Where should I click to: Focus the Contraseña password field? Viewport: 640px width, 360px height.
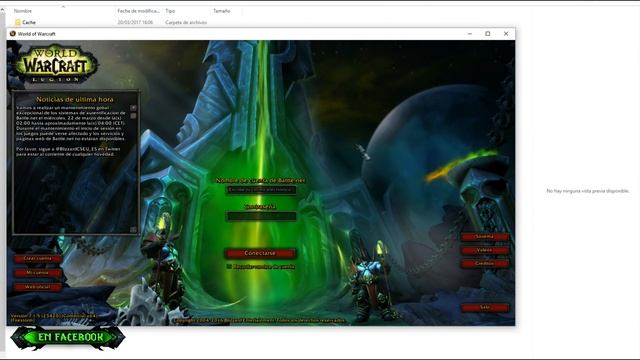[261, 216]
